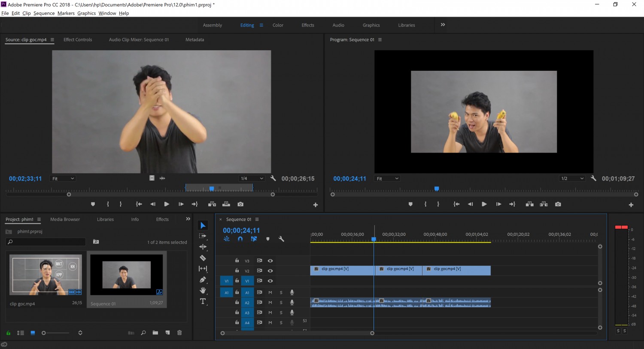Mute audio track A1
This screenshot has width=644, height=349.
coord(270,292)
